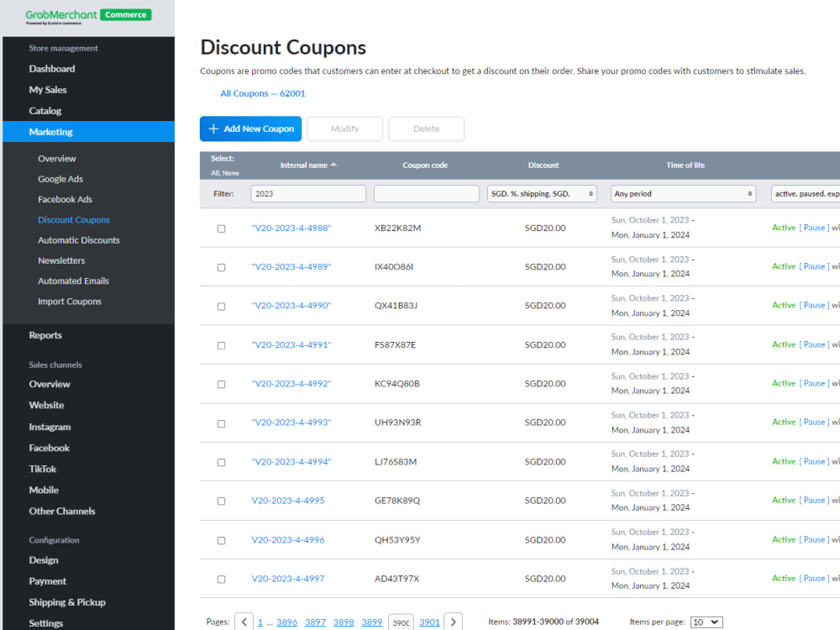Open the Discount type filter dropdown
The image size is (840, 630).
tap(542, 193)
